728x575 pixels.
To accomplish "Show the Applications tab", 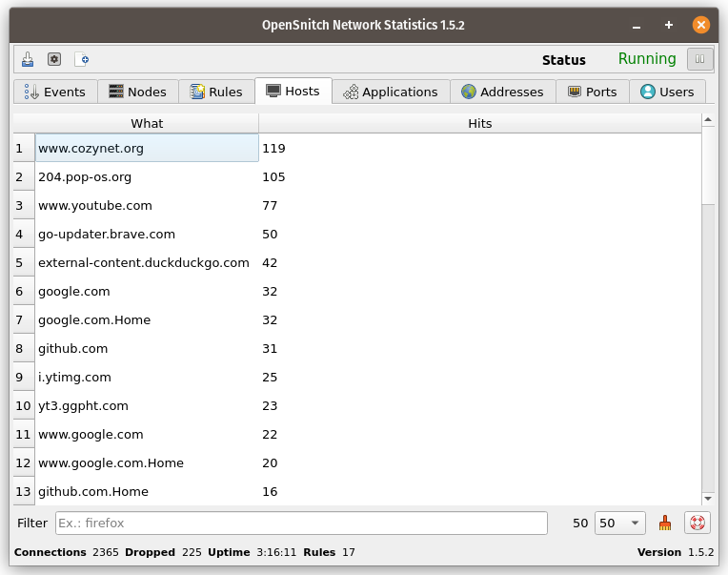I will pyautogui.click(x=391, y=92).
